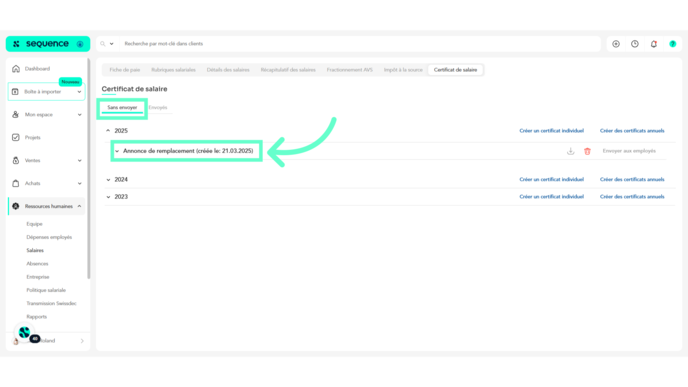The height and width of the screenshot is (387, 688).
Task: Expand the search filter dropdown arrow
Action: tap(111, 44)
